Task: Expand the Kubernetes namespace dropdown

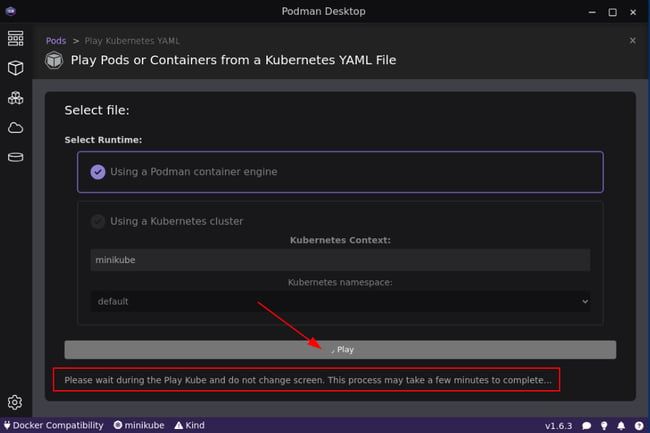Action: pos(340,301)
